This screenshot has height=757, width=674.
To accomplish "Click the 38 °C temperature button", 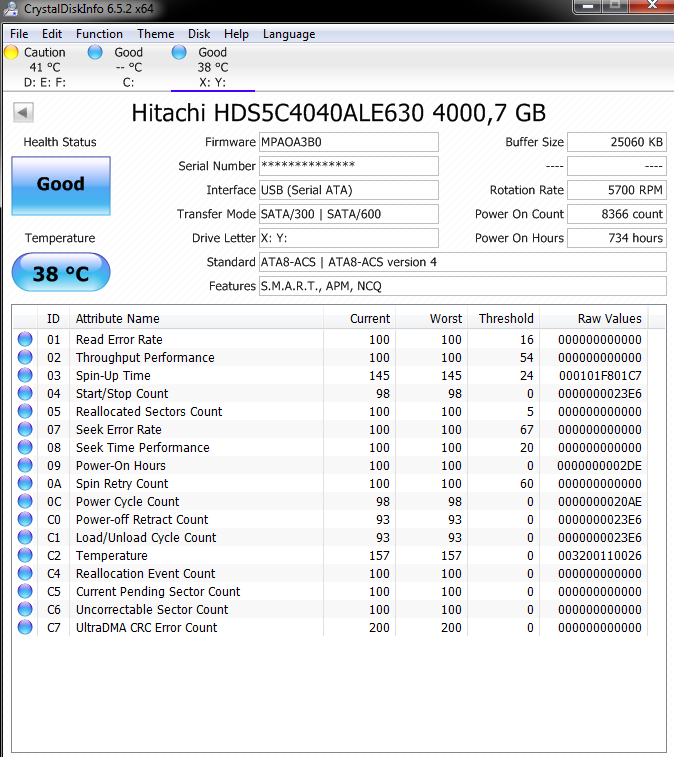I will tap(61, 272).
